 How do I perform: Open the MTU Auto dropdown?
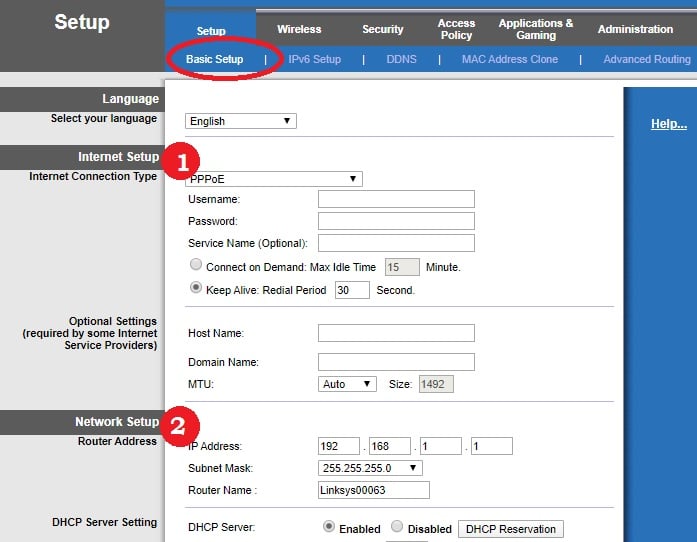(x=347, y=384)
